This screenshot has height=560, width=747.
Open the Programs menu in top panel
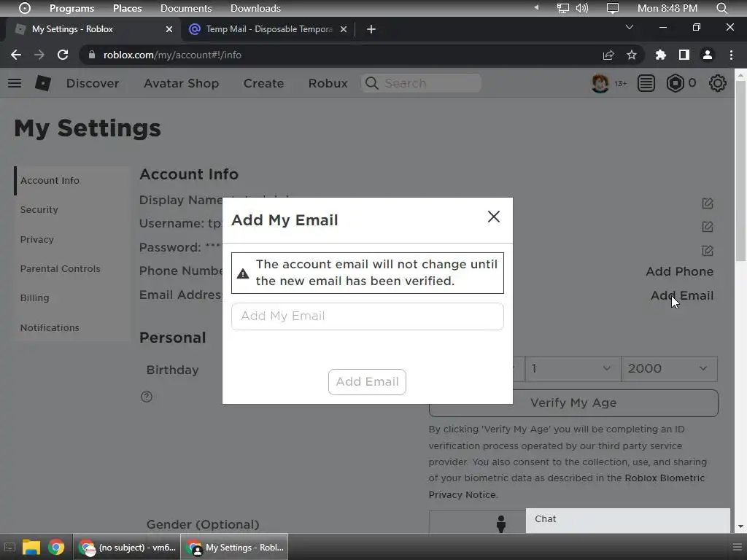pyautogui.click(x=71, y=8)
